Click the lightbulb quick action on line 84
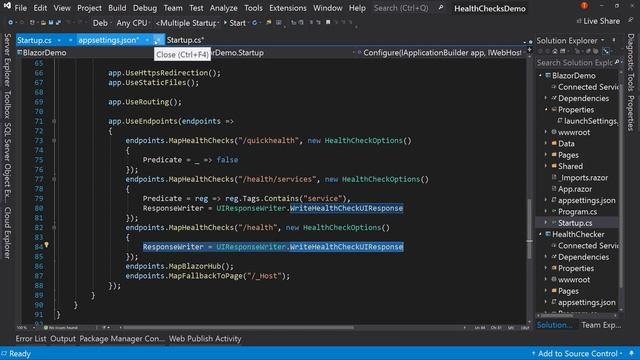640x360 pixels. (47, 245)
